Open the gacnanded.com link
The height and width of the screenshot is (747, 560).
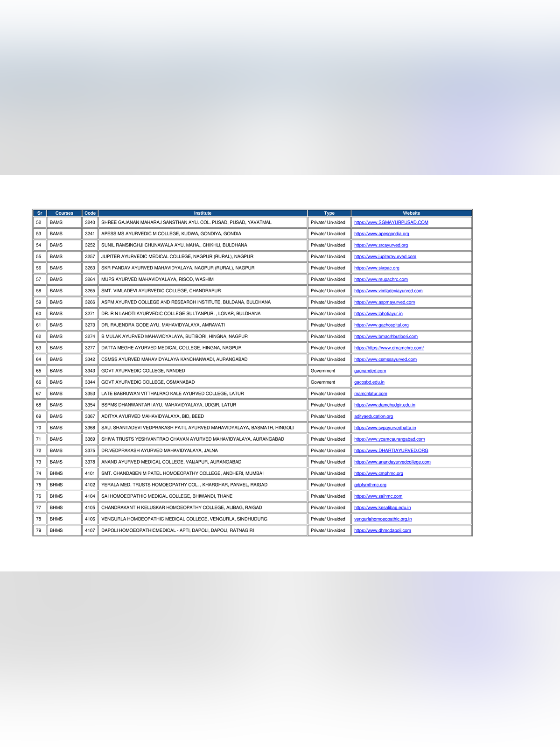(x=370, y=371)
